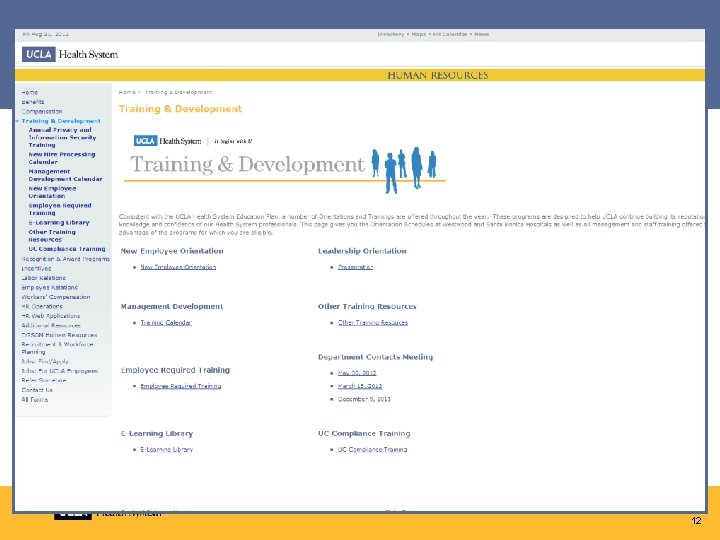Screen dimensions: 720x540
Task: Open Management Development Calendar sidebar item
Action: 65,175
